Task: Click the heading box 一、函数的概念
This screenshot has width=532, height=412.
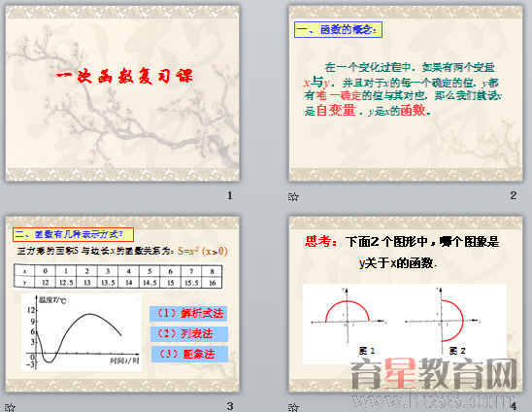Action: pyautogui.click(x=338, y=30)
